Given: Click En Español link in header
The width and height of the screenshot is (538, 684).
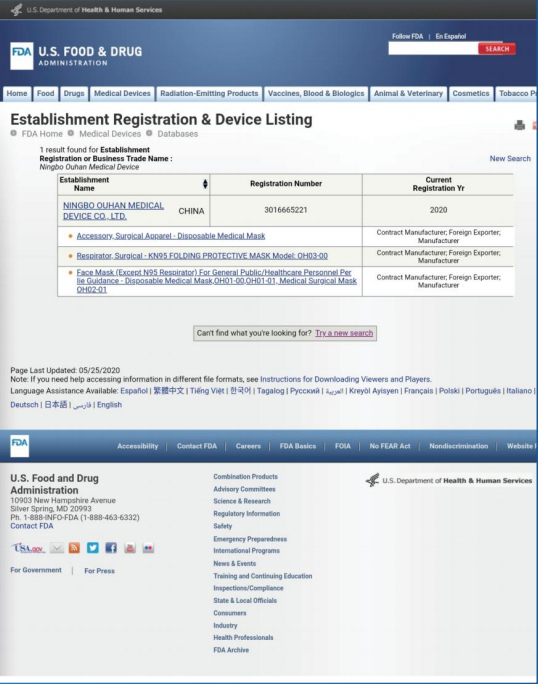Looking at the screenshot, I should pyautogui.click(x=451, y=36).
